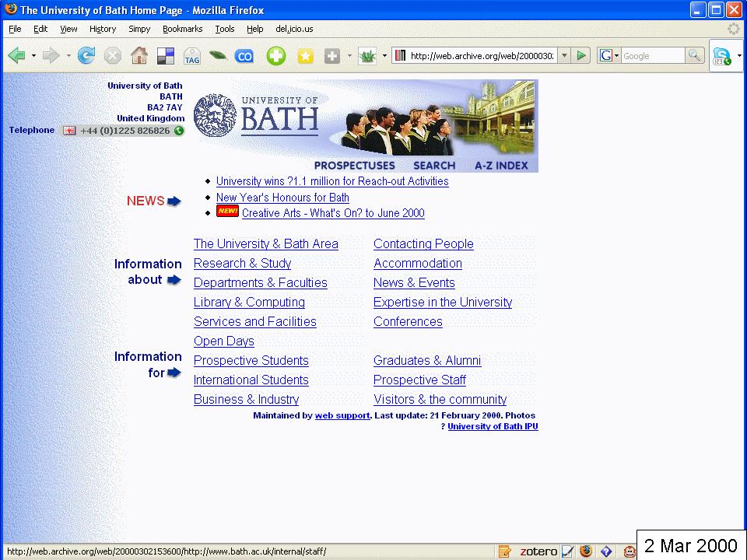
Task: Open the Simpy menu
Action: click(x=139, y=29)
